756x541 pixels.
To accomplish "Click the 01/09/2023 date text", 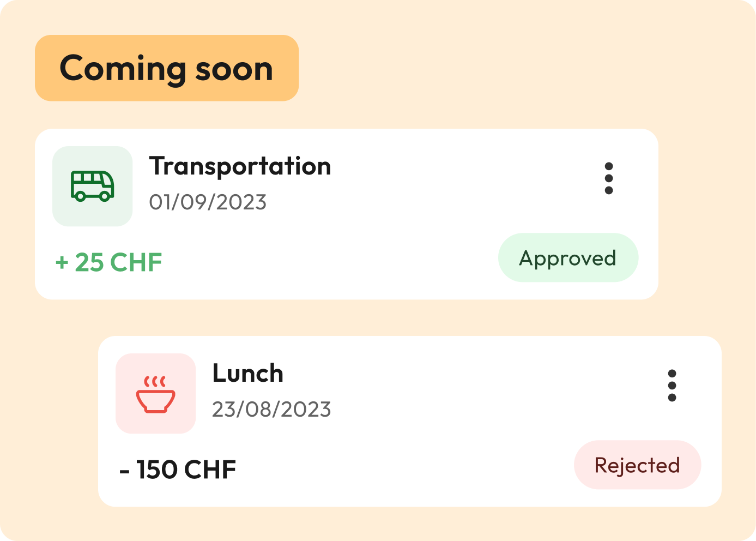I will [x=208, y=202].
